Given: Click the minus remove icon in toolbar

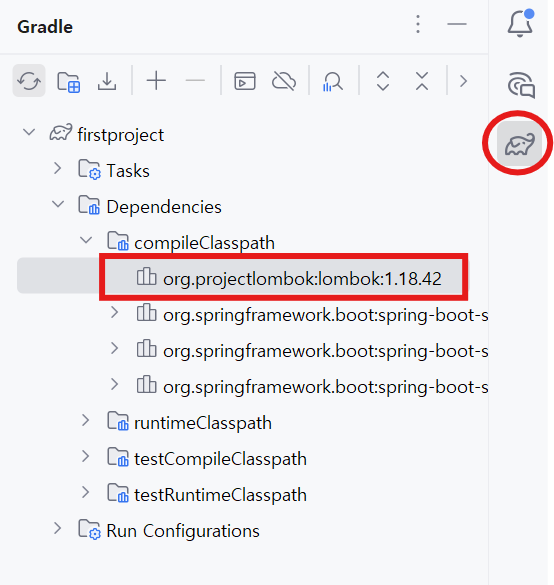Looking at the screenshot, I should [x=195, y=81].
